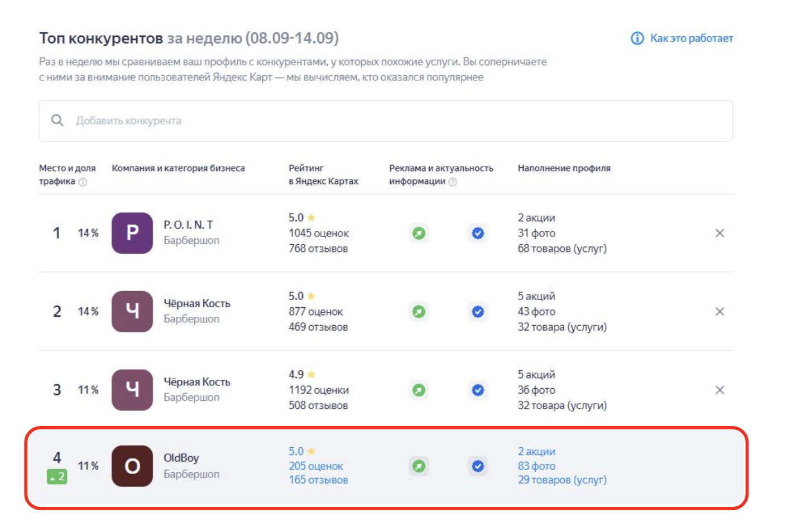Image resolution: width=787 pixels, height=532 pixels.
Task: Open the OldBoy brown avatar
Action: pos(132,466)
